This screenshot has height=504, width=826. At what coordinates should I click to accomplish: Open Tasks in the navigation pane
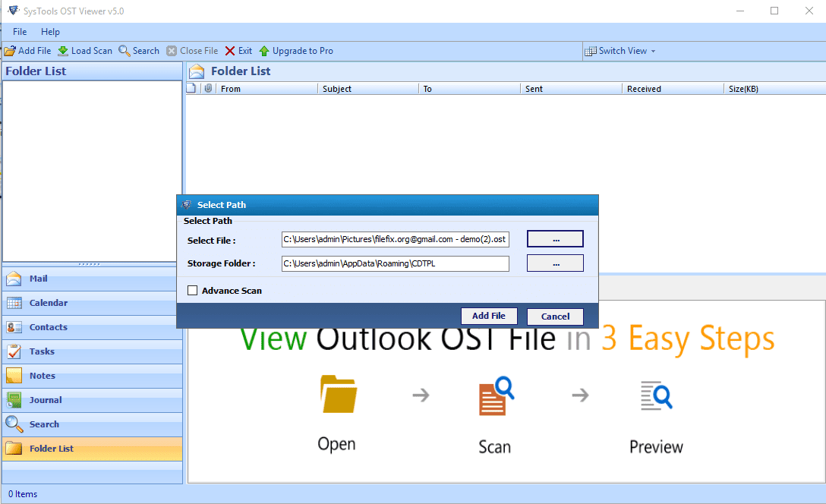[92, 351]
